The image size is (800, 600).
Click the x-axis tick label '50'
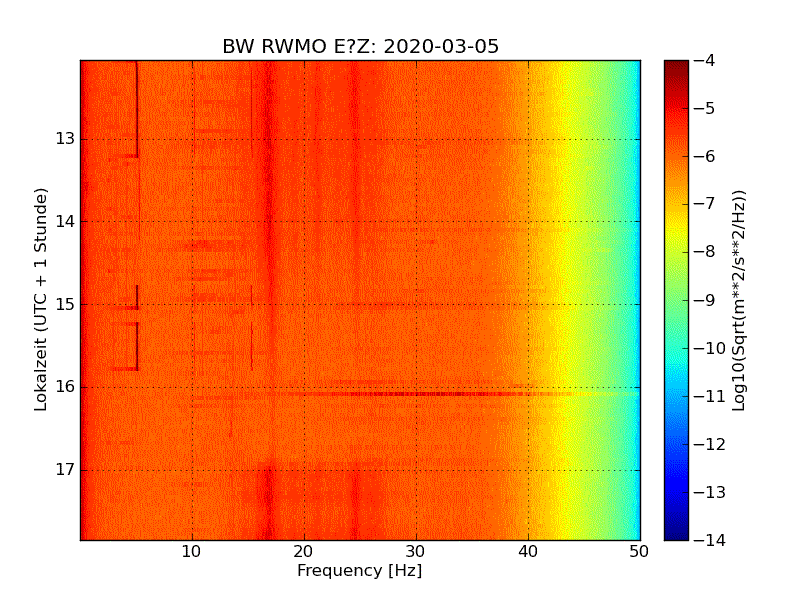click(x=639, y=552)
